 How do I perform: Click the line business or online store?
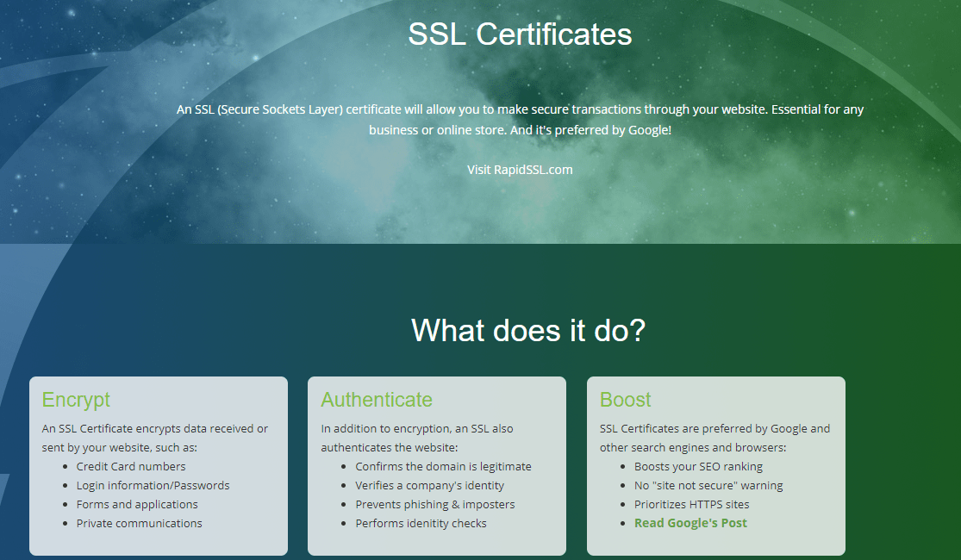click(520, 130)
